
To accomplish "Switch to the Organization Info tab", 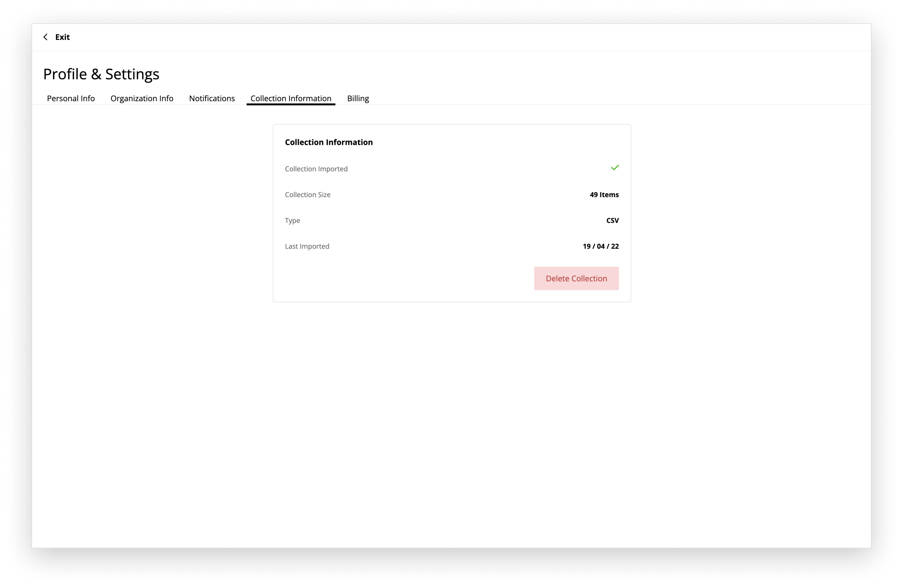I will coord(142,98).
